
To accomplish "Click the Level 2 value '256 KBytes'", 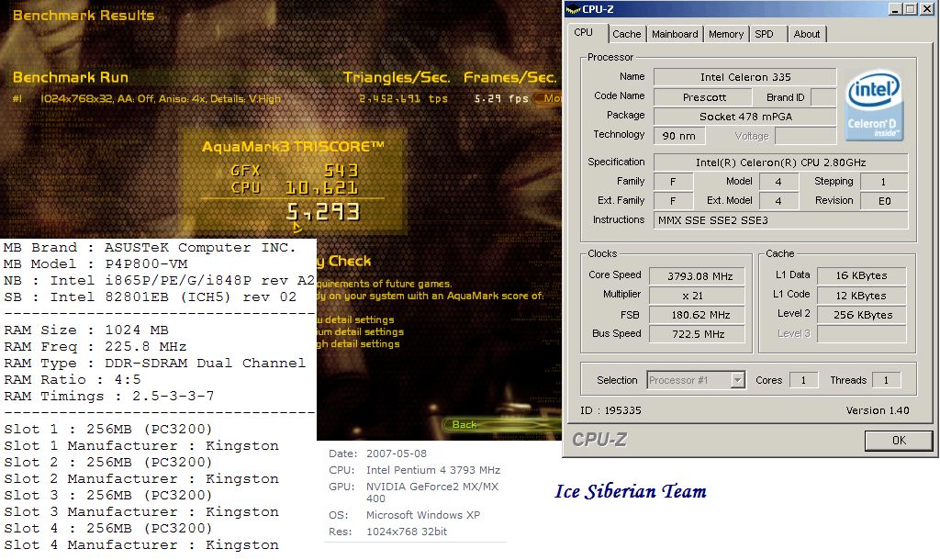I will coord(861,315).
